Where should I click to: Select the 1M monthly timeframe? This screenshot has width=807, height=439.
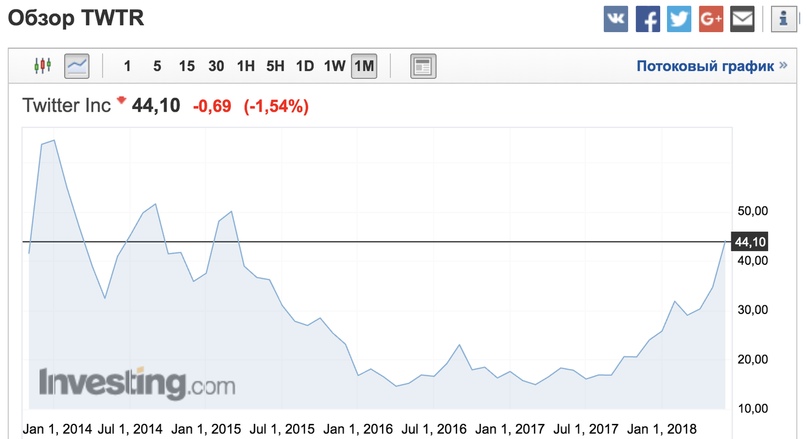pos(364,66)
